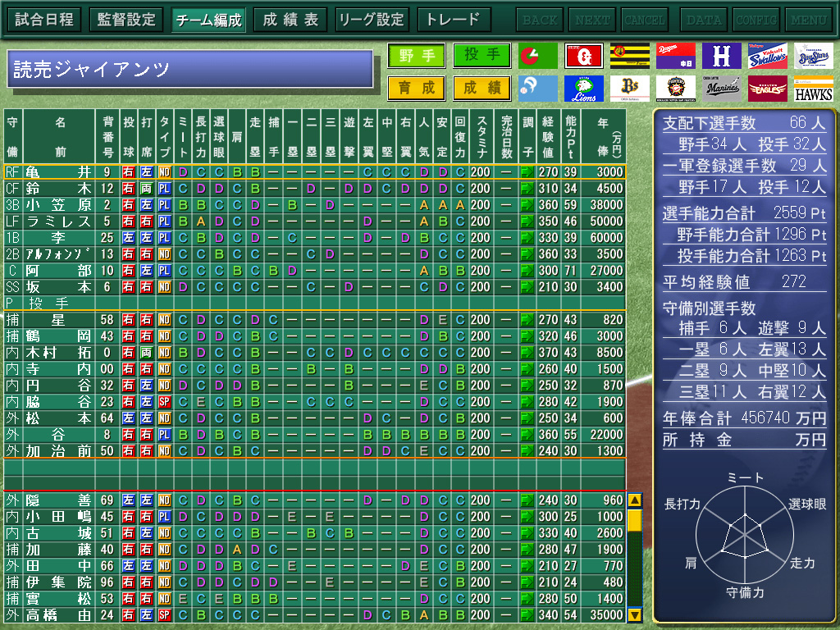This screenshot has height=630, width=840.
Task: Click the 年俸 salary column header
Action: 603,137
